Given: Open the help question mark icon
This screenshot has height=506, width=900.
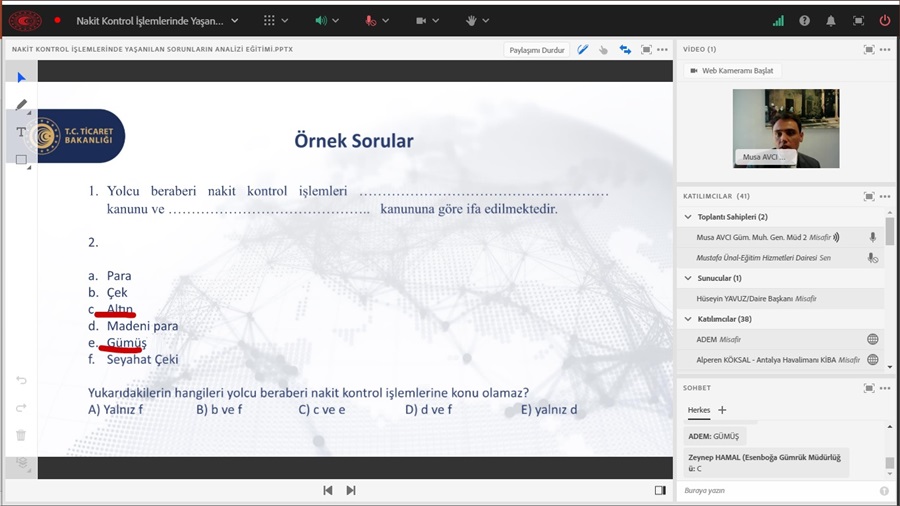Looking at the screenshot, I should [x=805, y=20].
